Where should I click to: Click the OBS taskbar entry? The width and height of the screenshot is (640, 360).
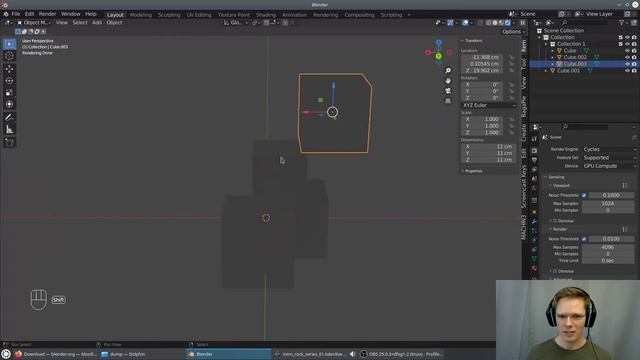tap(402, 354)
